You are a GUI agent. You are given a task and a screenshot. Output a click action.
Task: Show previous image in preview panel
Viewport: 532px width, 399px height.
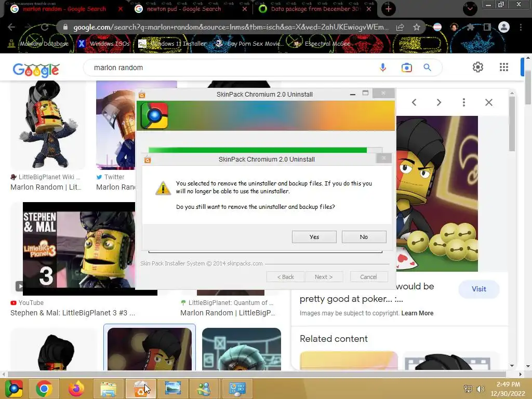click(x=414, y=102)
